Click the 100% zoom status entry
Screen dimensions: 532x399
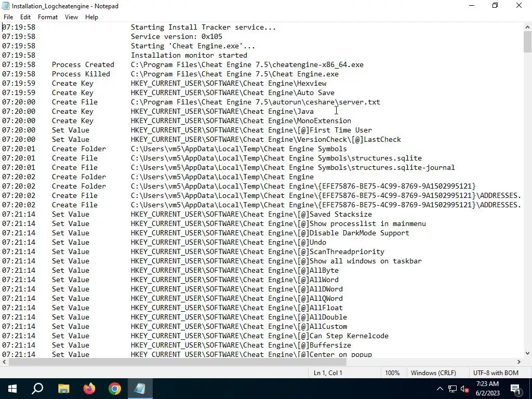pyautogui.click(x=392, y=373)
